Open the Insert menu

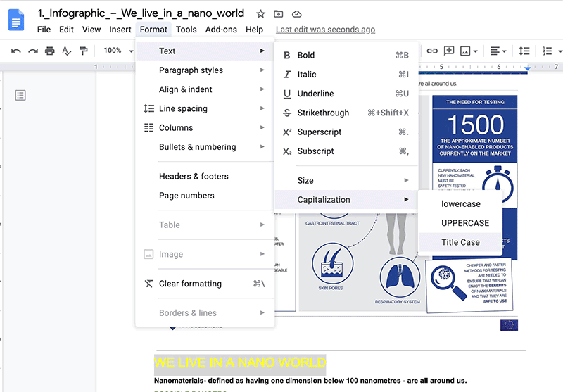pyautogui.click(x=120, y=30)
